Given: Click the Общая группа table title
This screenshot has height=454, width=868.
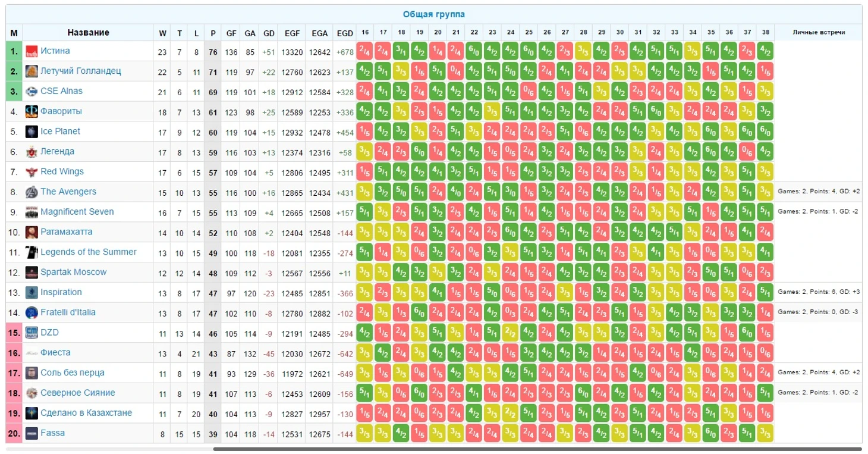Looking at the screenshot, I should click(434, 14).
